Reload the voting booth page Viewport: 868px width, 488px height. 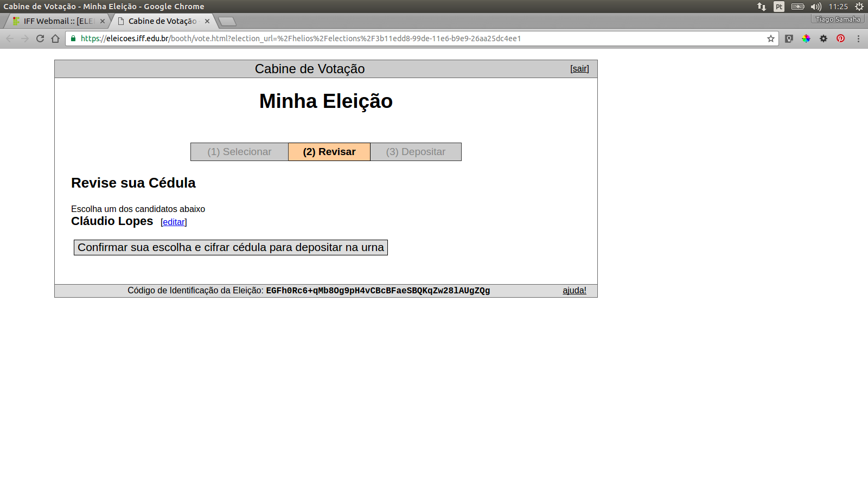click(40, 38)
